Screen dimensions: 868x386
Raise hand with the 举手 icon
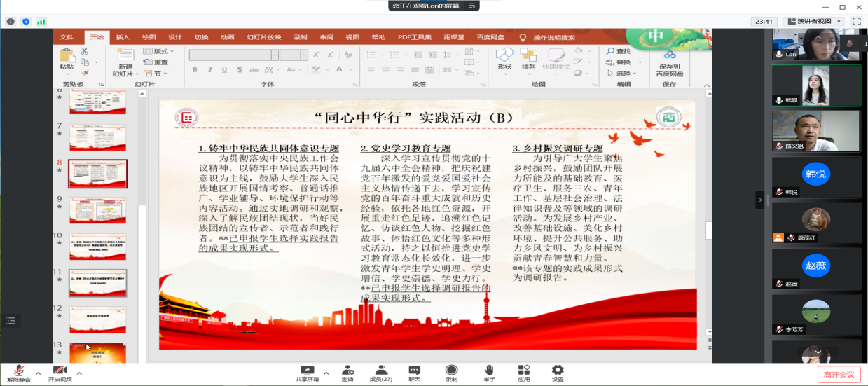point(489,373)
